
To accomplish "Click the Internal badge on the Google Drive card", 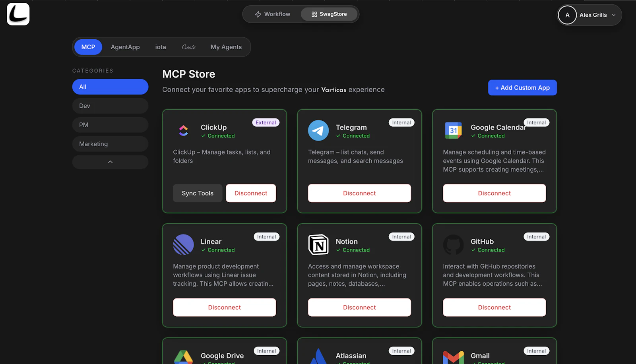I will [266, 351].
